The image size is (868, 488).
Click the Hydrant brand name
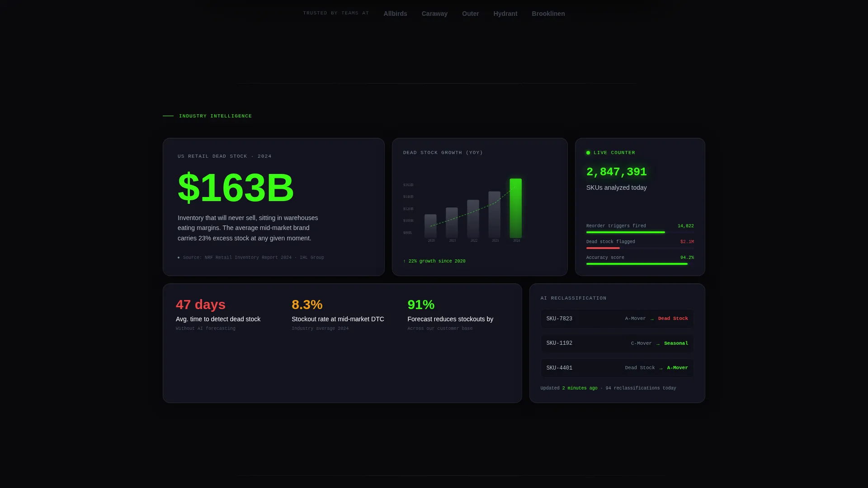[505, 14]
